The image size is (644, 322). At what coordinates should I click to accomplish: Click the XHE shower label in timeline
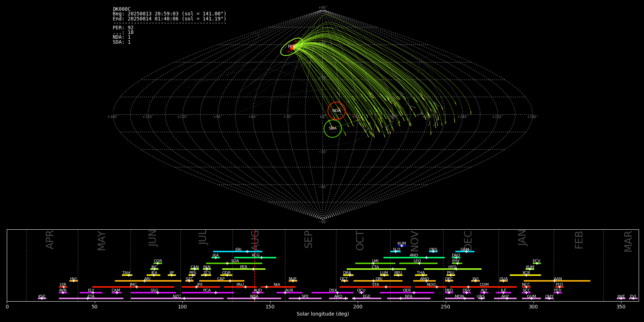621,297
